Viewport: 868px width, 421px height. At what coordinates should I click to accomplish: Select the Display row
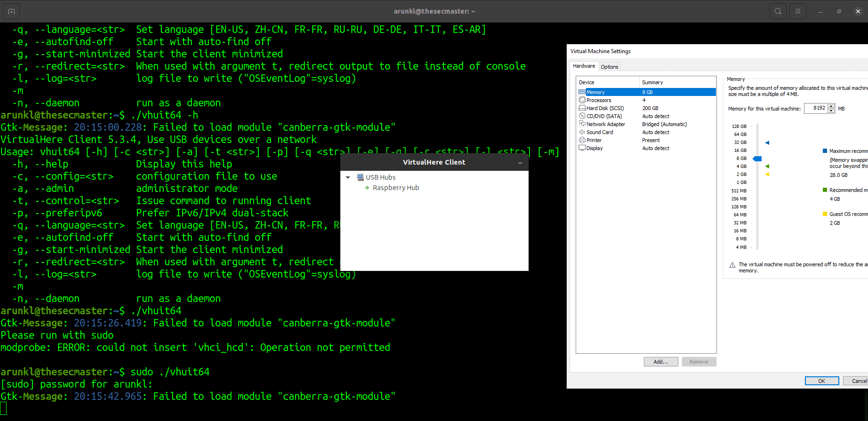646,148
